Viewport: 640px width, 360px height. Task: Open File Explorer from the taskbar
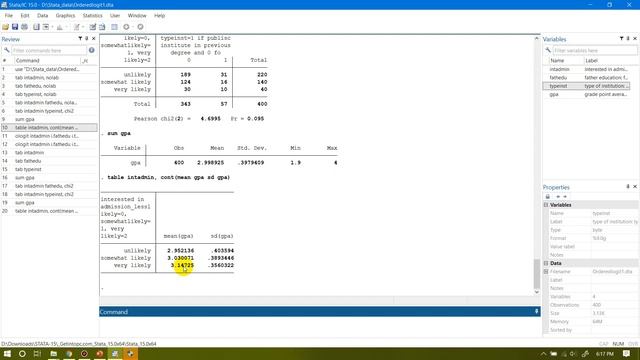click(x=53, y=353)
